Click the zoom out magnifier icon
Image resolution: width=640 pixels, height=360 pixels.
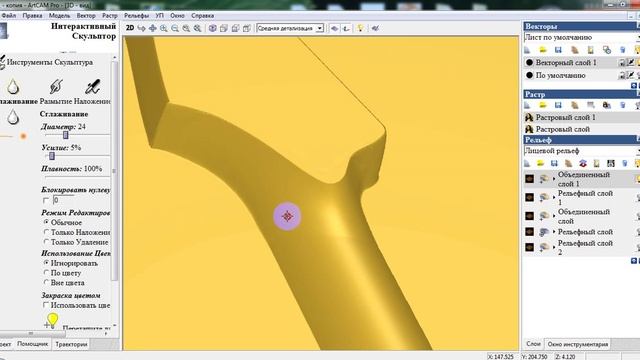point(175,28)
